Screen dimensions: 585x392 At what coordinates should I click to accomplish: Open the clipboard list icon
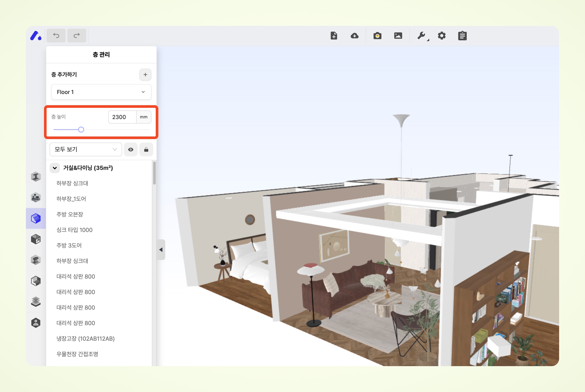(x=462, y=36)
